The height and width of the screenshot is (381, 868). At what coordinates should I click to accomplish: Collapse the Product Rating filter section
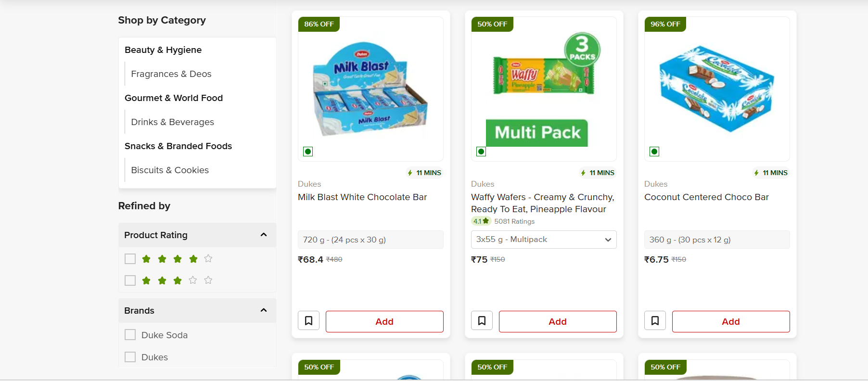264,235
